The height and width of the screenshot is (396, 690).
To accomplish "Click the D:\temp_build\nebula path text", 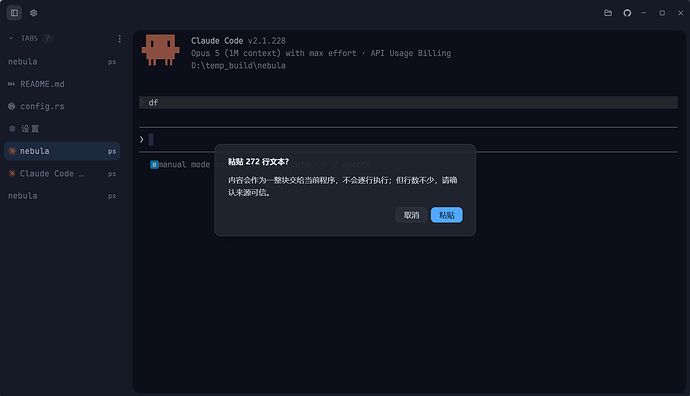I will (x=238, y=66).
